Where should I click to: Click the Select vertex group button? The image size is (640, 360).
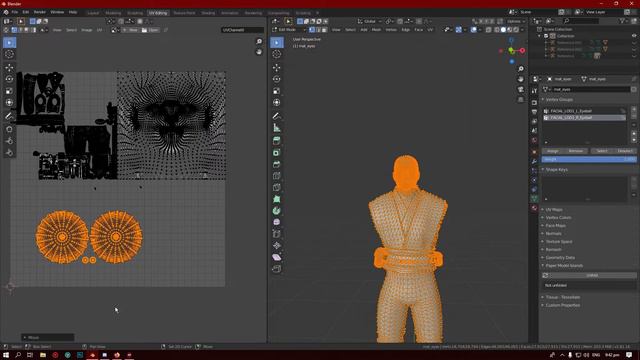coord(602,151)
